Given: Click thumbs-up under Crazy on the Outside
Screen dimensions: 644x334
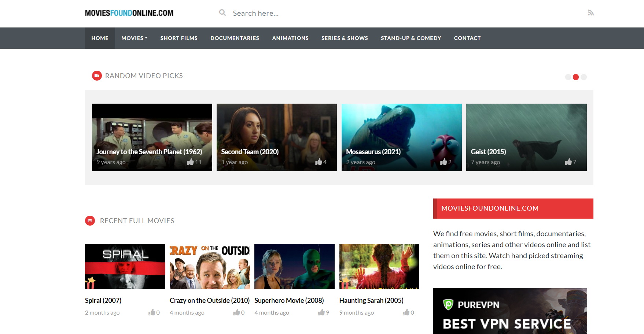Looking at the screenshot, I should 236,312.
